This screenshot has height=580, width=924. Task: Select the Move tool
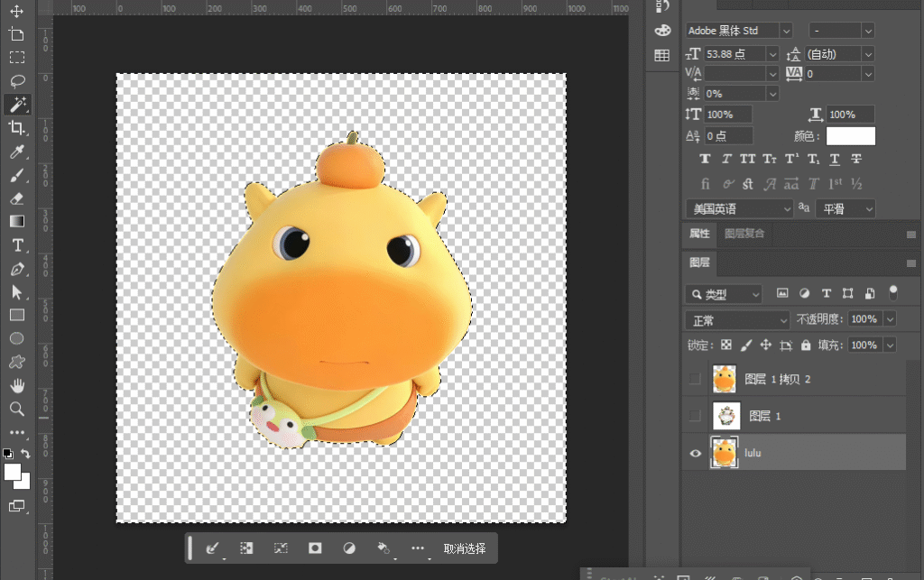click(16, 11)
